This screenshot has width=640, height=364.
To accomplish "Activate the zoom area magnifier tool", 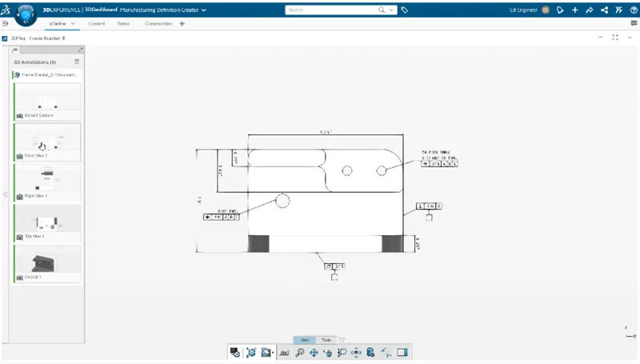I will tap(342, 352).
